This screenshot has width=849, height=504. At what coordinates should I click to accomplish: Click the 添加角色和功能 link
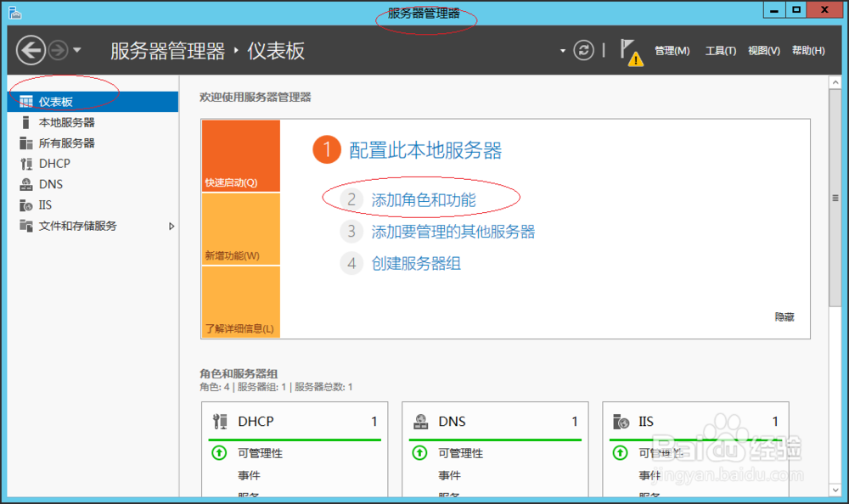pyautogui.click(x=424, y=200)
